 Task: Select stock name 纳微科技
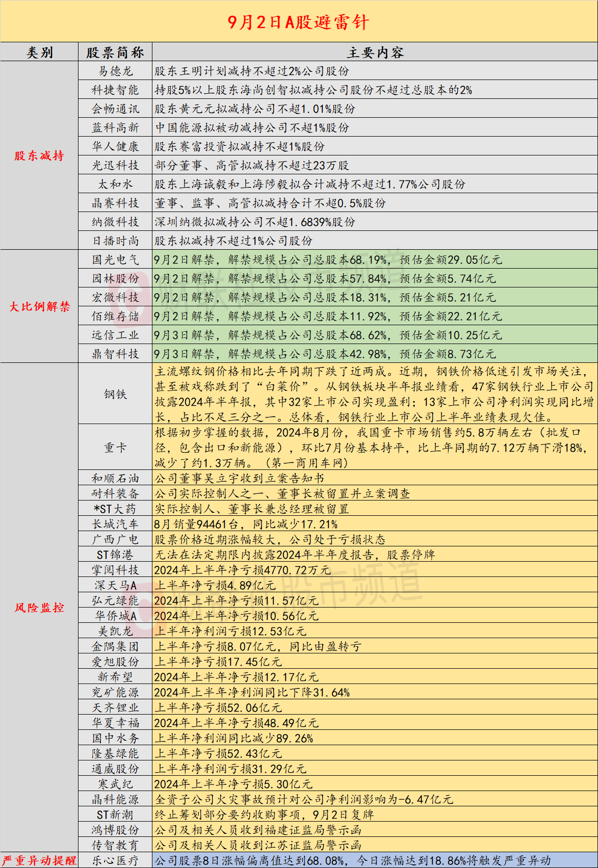pyautogui.click(x=115, y=222)
